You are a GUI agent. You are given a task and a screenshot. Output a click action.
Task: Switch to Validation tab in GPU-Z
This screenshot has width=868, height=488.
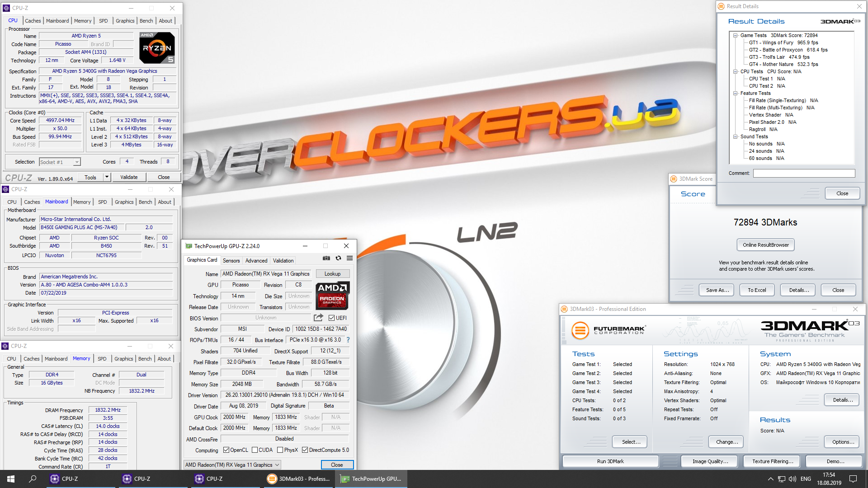point(283,261)
